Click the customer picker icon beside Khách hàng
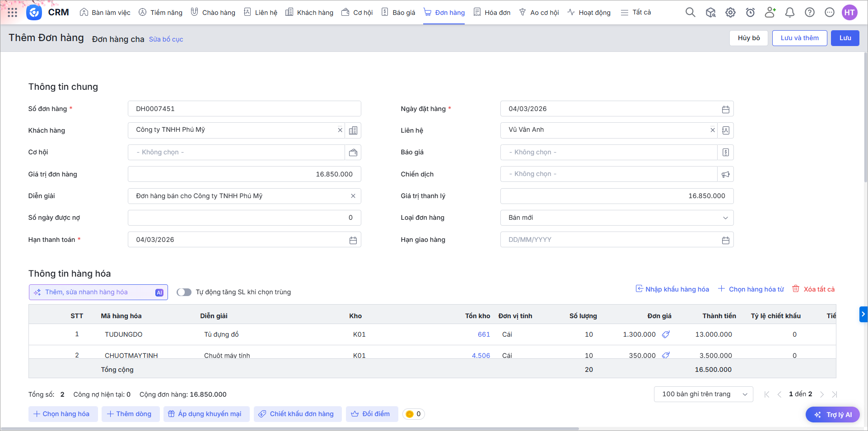Screen dimensions: 868x431 353,130
